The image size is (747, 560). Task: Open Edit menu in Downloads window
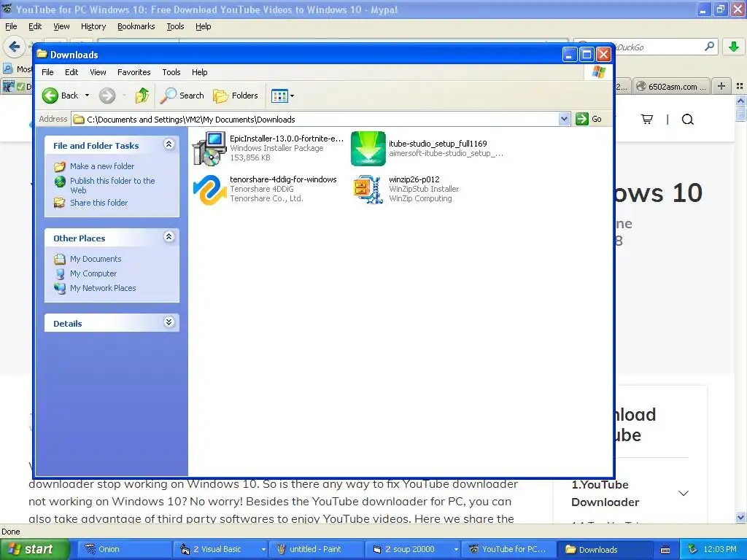coord(71,72)
